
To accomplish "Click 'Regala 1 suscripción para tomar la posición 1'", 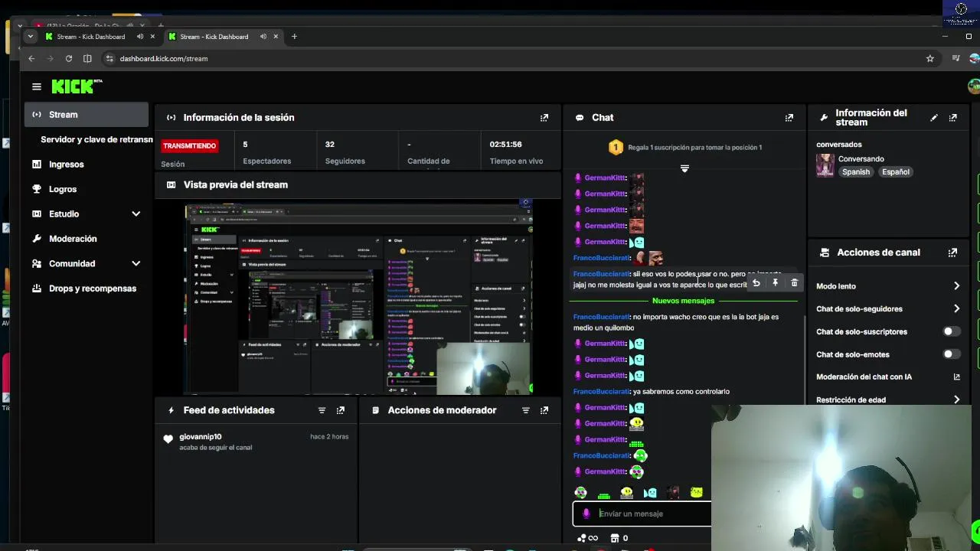I will point(694,147).
